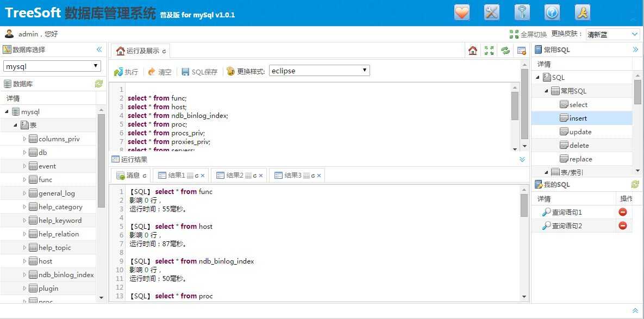The image size is (644, 319).
Task: Select the func table
Action: coord(45,180)
